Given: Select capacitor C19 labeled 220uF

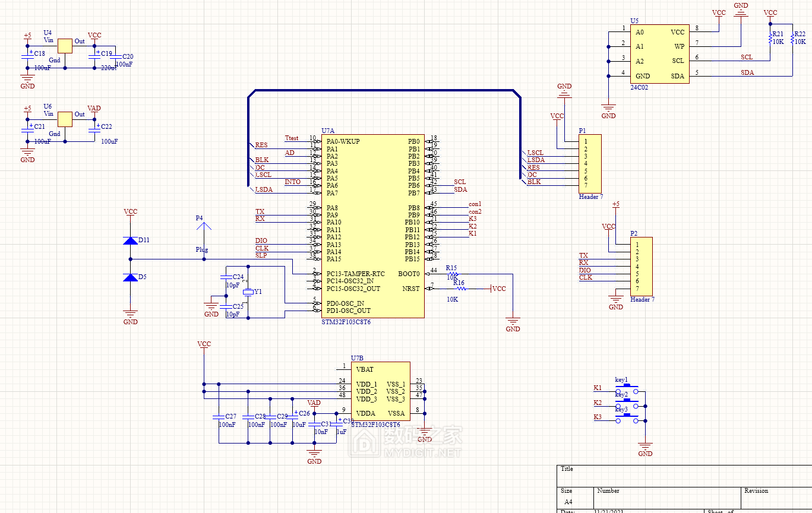Looking at the screenshot, I should click(x=94, y=54).
